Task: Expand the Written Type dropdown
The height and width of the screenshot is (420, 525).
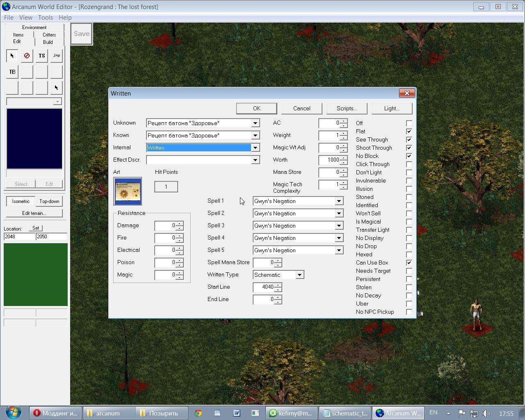Action: (299, 275)
